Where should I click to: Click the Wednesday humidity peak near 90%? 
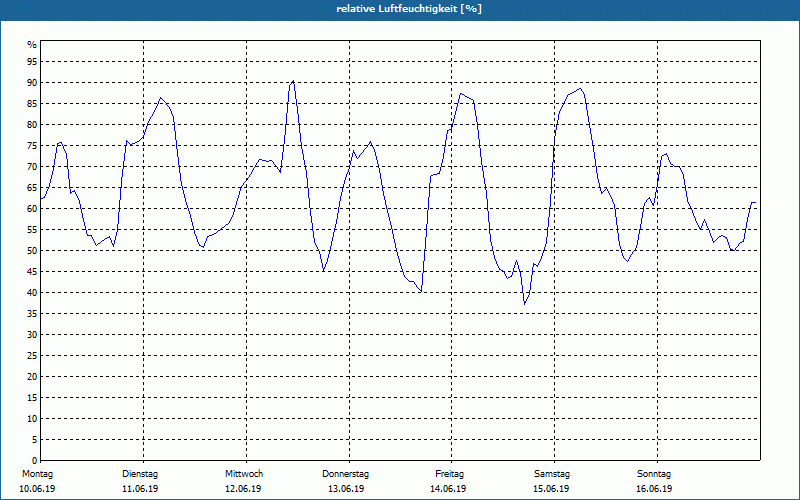(293, 81)
